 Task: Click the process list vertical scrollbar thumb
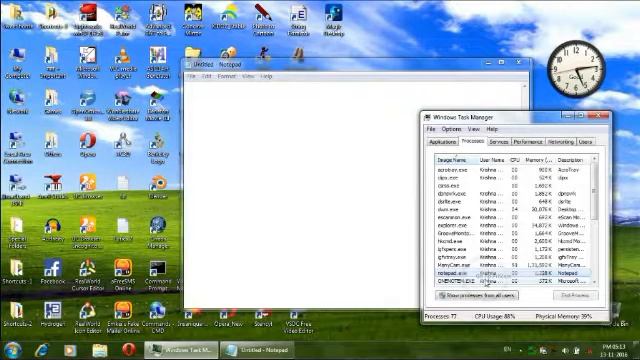pyautogui.click(x=594, y=191)
